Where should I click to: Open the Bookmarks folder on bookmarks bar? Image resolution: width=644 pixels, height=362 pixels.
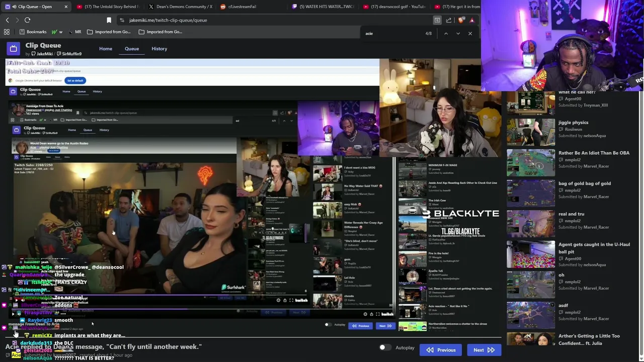(x=33, y=32)
